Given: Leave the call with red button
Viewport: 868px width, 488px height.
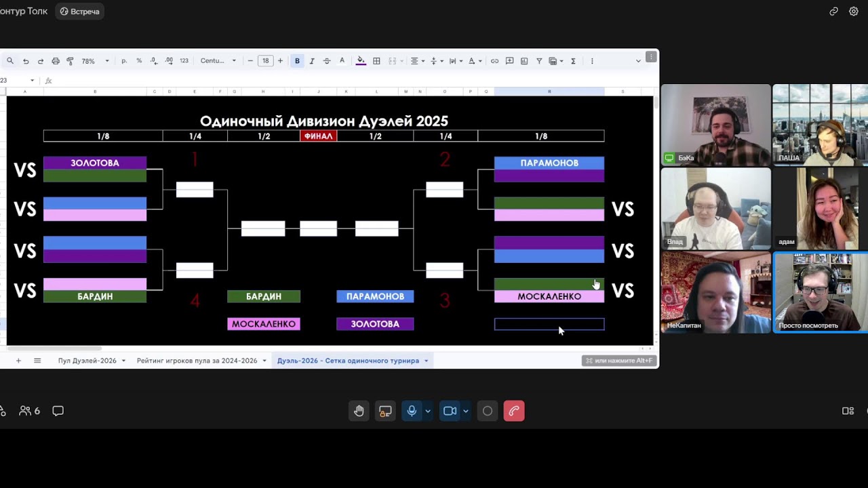Looking at the screenshot, I should (514, 411).
